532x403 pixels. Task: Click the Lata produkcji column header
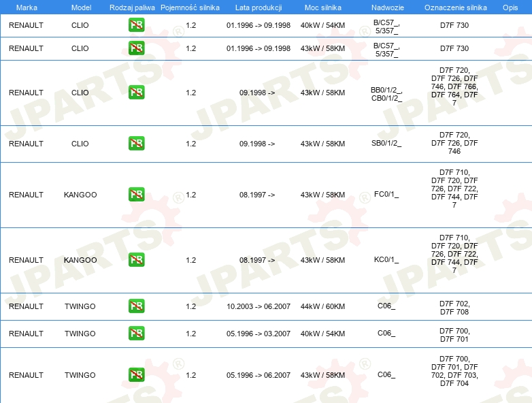pos(259,7)
